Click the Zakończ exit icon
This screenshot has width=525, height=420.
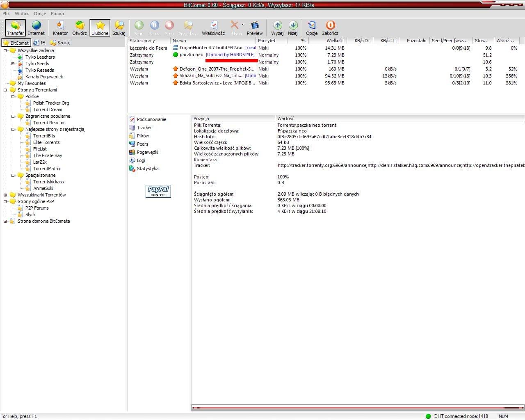(x=330, y=28)
